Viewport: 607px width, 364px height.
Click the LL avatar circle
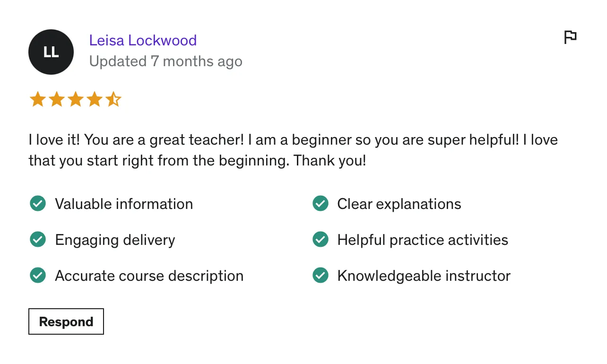51,52
